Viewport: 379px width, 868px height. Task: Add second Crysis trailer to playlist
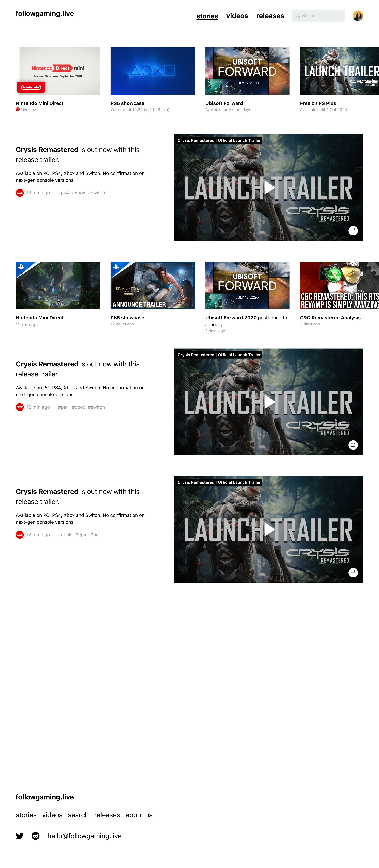tap(353, 445)
